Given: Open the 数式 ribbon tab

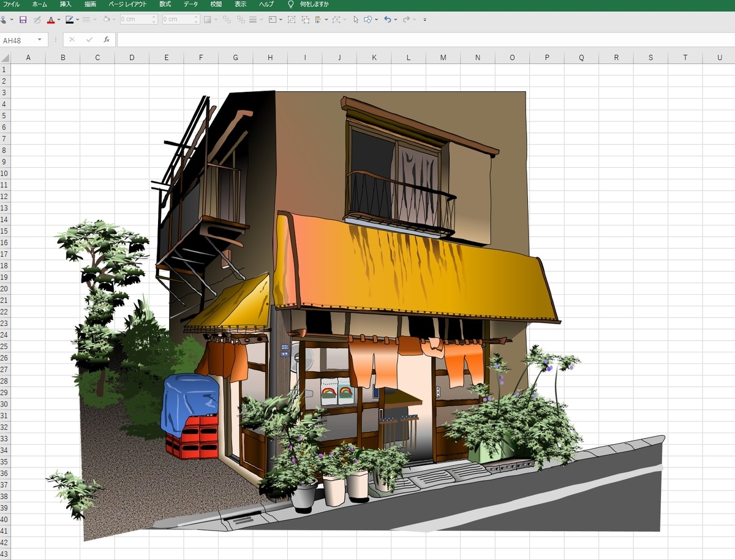Looking at the screenshot, I should pos(165,4).
